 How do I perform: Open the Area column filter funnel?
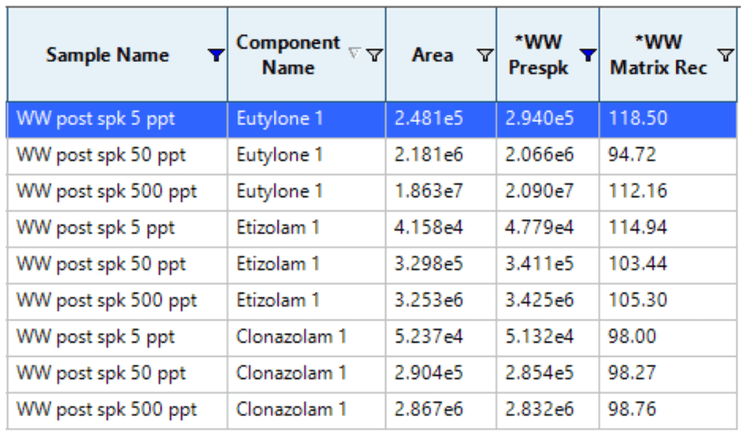pos(484,56)
